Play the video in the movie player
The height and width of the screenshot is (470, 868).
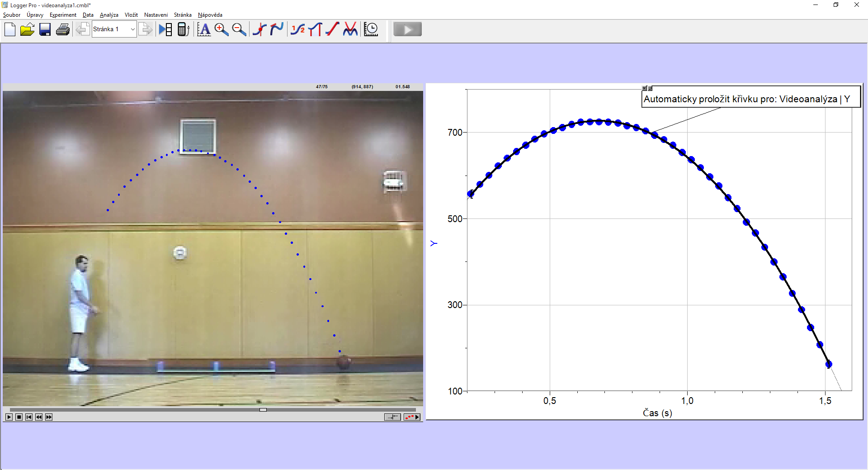(9, 417)
